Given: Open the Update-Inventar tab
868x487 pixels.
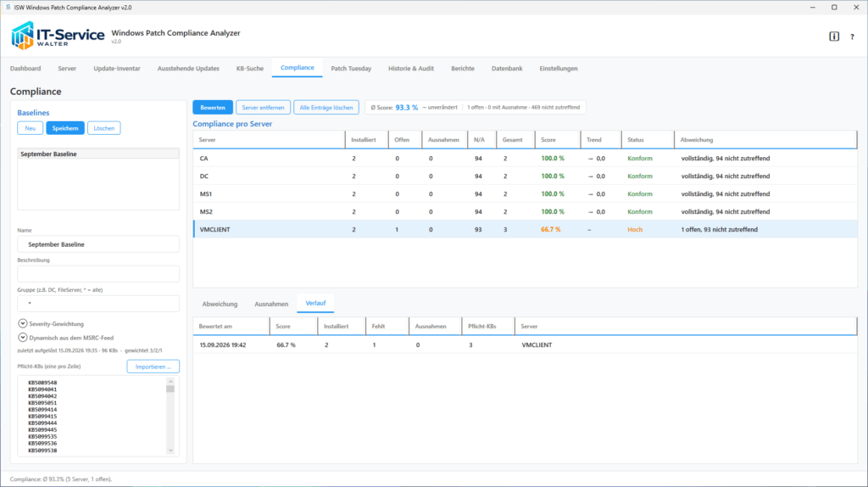Looking at the screenshot, I should coord(117,69).
